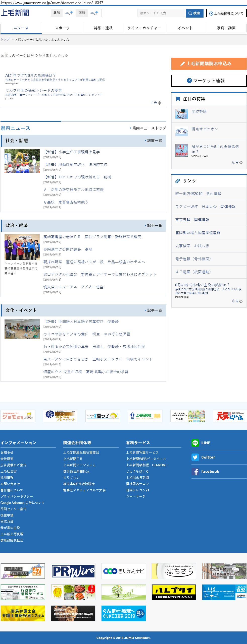Viewport: 247px width, 644px height.
Task: Click the 上毛新聞 logo at top
Action: click(x=15, y=13)
